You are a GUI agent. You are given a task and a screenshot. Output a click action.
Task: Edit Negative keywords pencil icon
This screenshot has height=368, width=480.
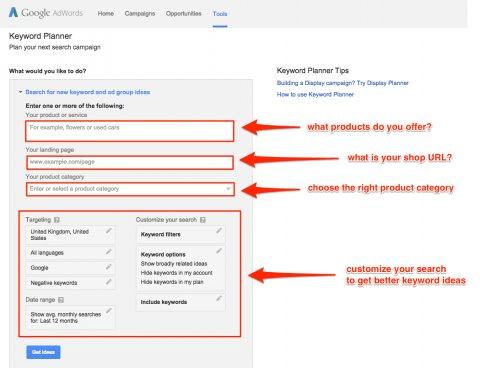(109, 282)
